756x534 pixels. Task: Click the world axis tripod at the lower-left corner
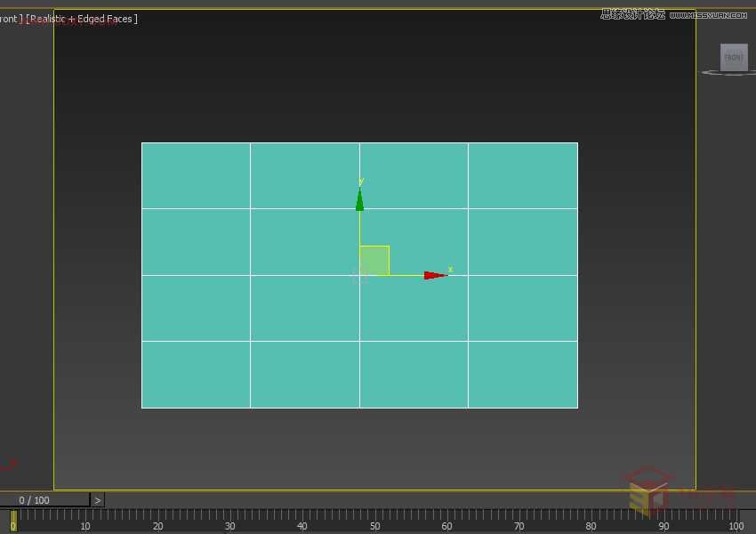click(8, 464)
